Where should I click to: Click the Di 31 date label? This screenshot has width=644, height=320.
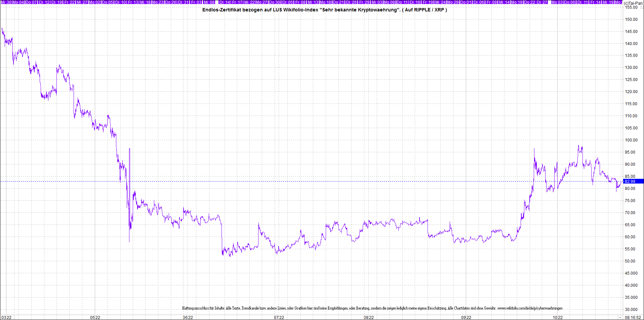click(x=184, y=2)
